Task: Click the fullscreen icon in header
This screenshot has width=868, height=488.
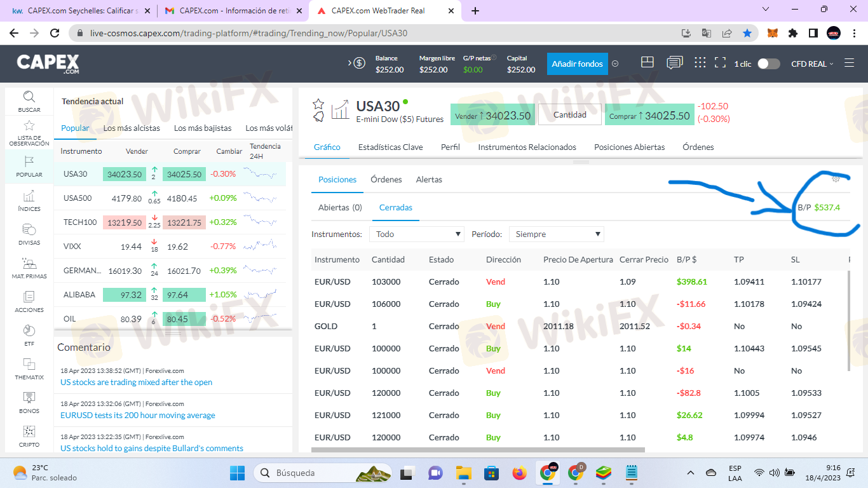Action: pyautogui.click(x=720, y=63)
